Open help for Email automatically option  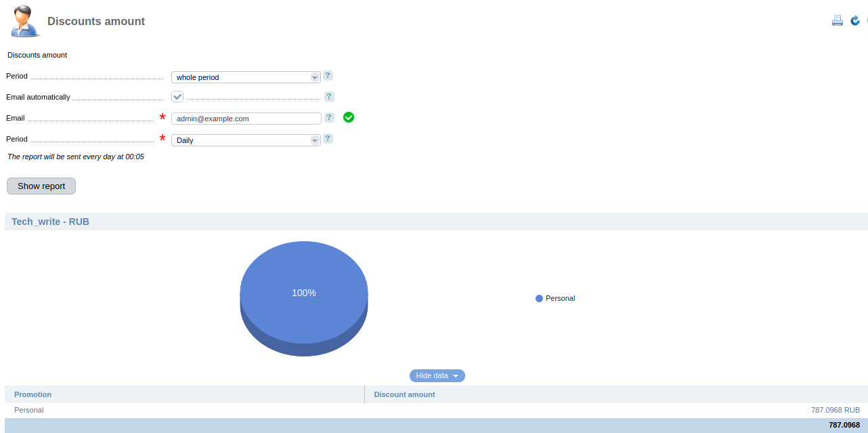(x=329, y=97)
